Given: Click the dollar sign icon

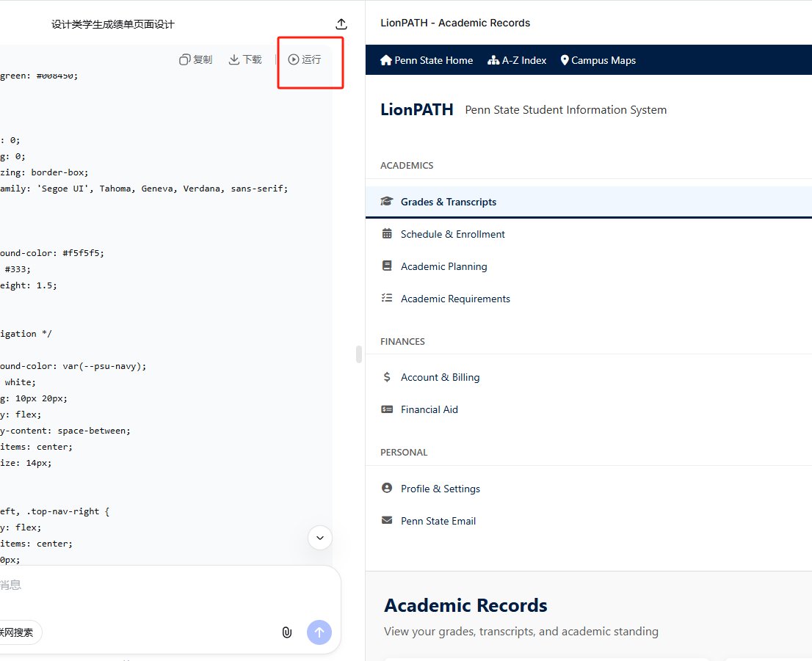Looking at the screenshot, I should 387,377.
